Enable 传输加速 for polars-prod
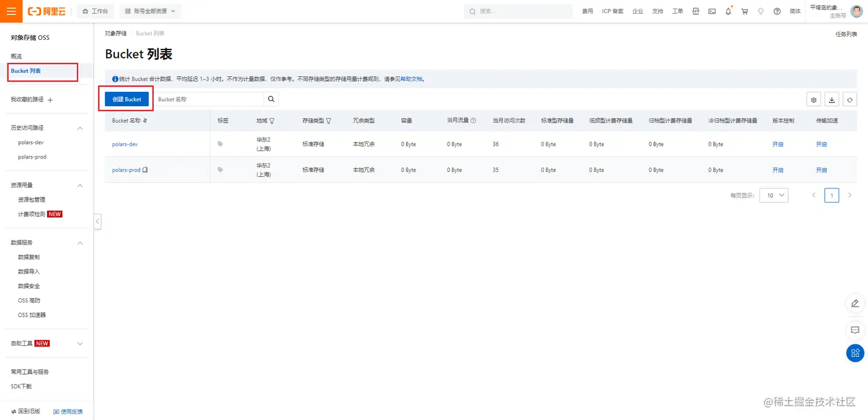Screen dimensions: 868x420 821,170
